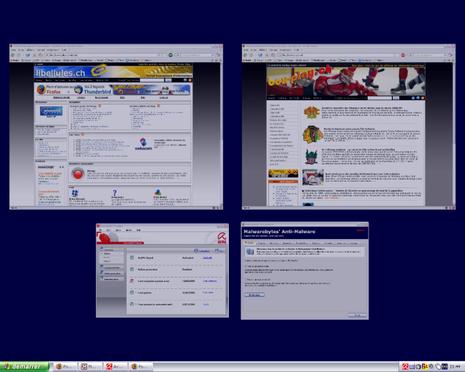Open the green démarrer Start button
This screenshot has height=372, width=465.
25,366
